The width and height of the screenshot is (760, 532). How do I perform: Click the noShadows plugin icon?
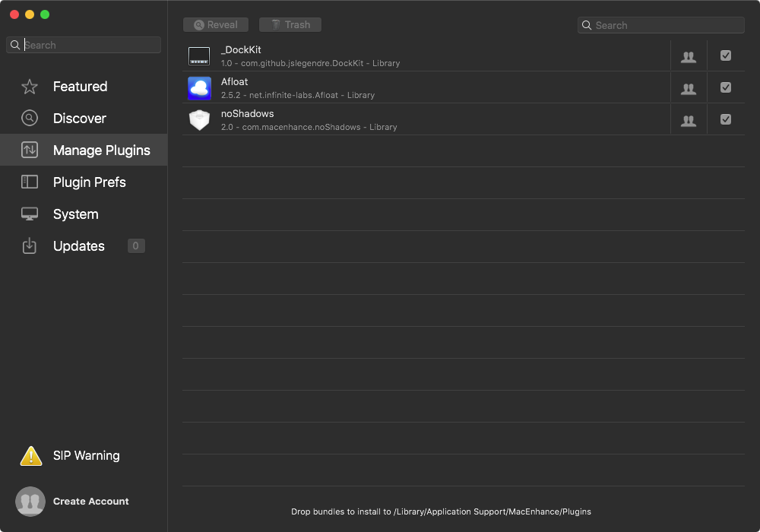tap(199, 120)
